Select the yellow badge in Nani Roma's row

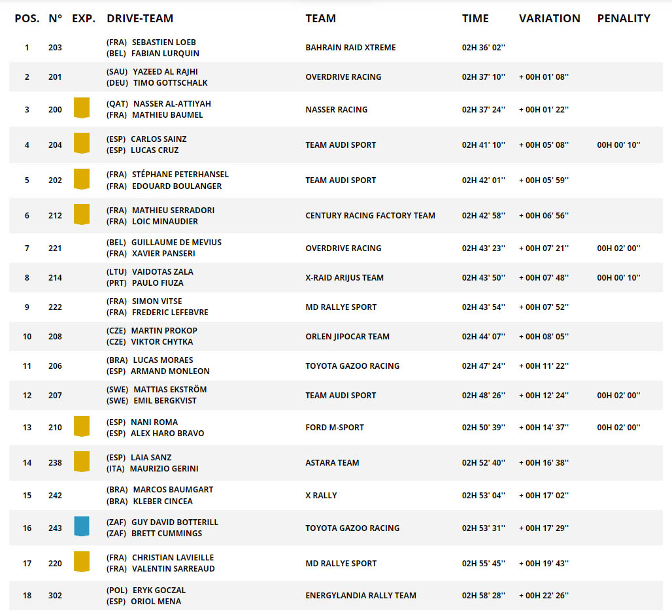pyautogui.click(x=81, y=426)
